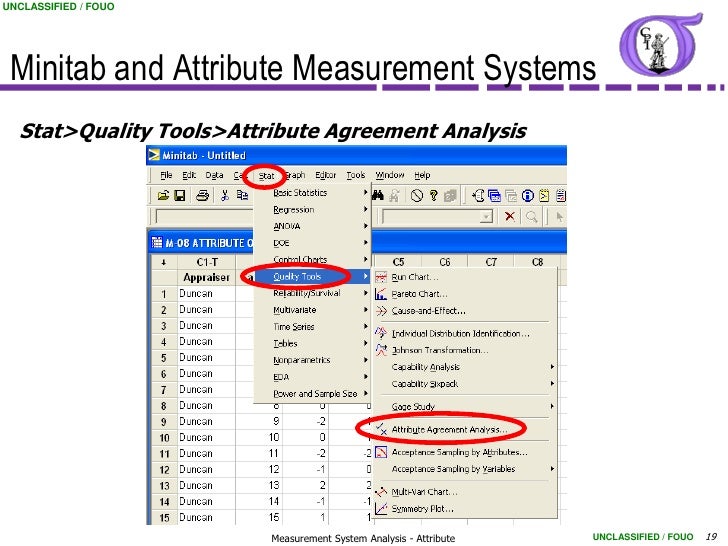Viewport: 728px width, 546px height.
Task: Click the data direction arrow cell
Action: pyautogui.click(x=164, y=262)
